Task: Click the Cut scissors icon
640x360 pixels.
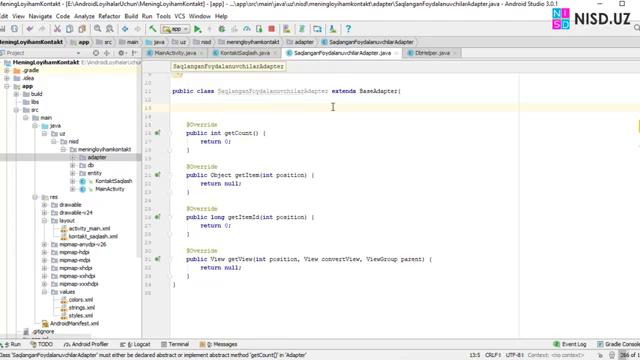Action: coord(57,29)
